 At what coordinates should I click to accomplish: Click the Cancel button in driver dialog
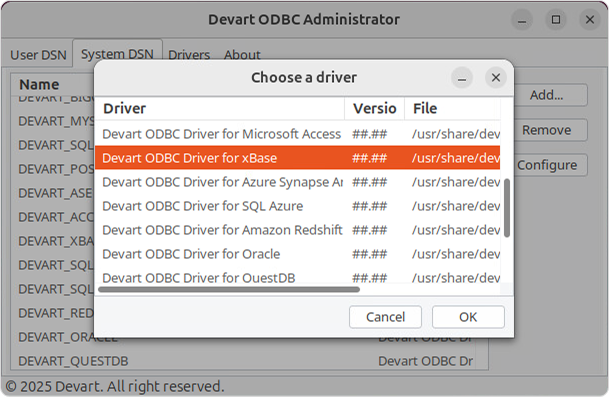click(x=385, y=317)
